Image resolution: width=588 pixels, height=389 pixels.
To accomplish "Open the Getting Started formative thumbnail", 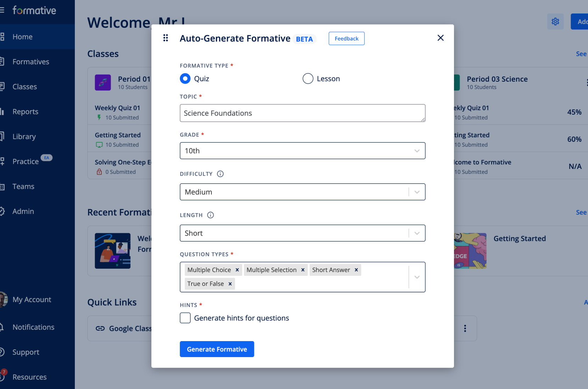I will [470, 251].
